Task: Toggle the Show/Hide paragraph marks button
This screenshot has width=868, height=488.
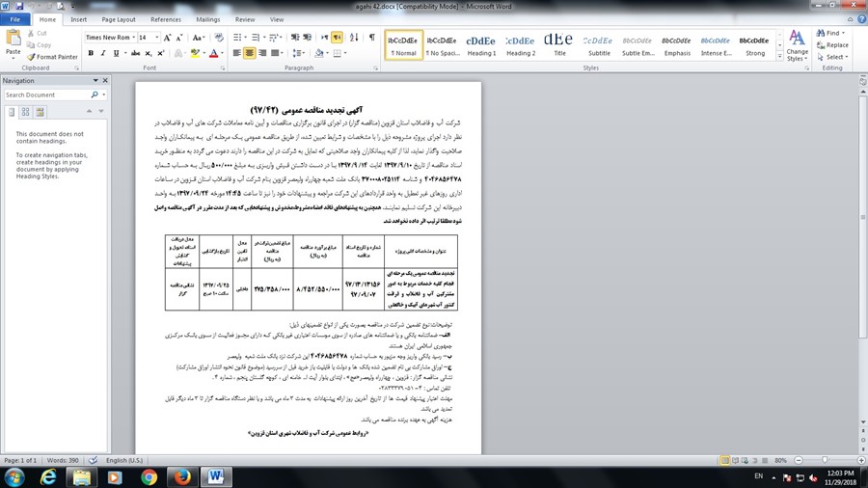Action: coord(372,38)
